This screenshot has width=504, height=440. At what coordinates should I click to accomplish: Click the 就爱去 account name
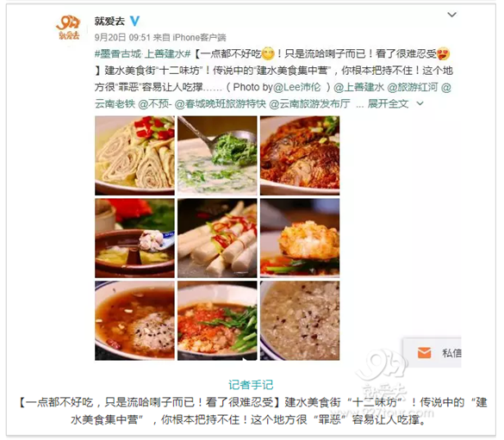109,22
